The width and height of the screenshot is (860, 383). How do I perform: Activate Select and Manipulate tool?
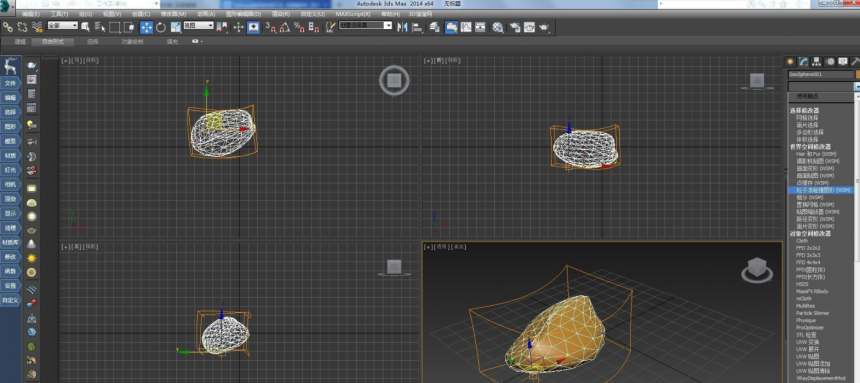click(239, 26)
